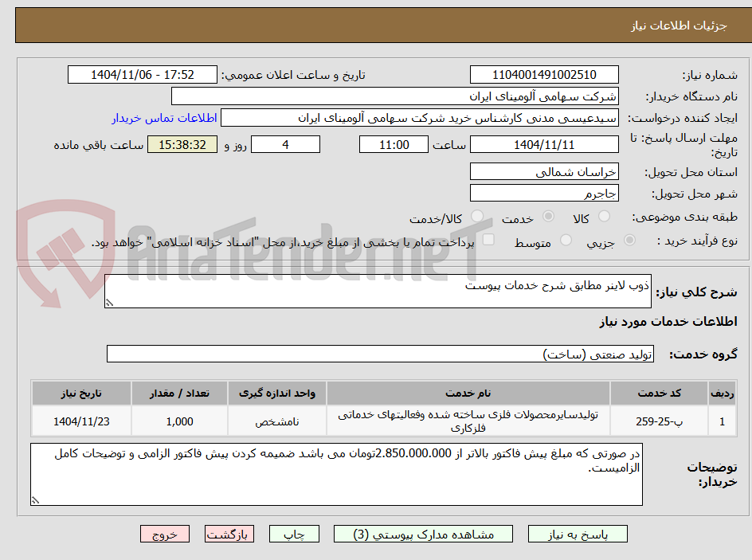Click the کد خدمت column header
The width and height of the screenshot is (752, 560).
pyautogui.click(x=659, y=394)
